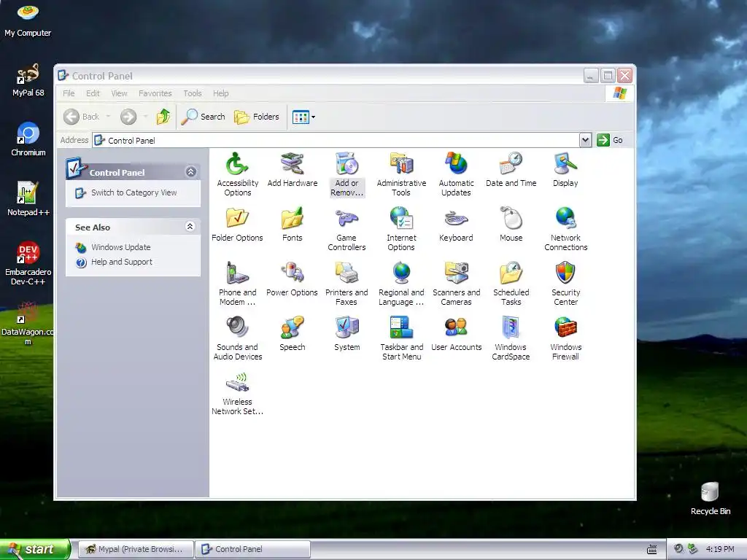Switch to Mypal Private Browsing taskbar button
Viewport: 747px width, 560px height.
pos(135,549)
